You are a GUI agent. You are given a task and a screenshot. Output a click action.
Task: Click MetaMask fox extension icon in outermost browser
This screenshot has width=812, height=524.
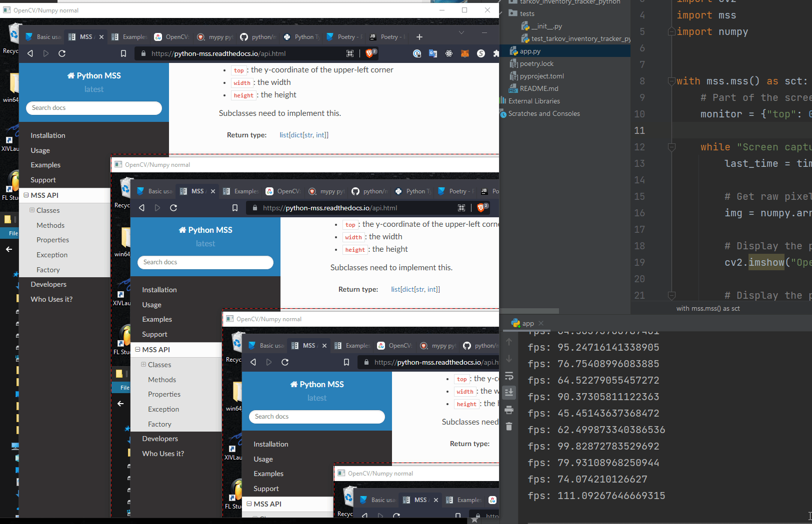[x=465, y=53]
